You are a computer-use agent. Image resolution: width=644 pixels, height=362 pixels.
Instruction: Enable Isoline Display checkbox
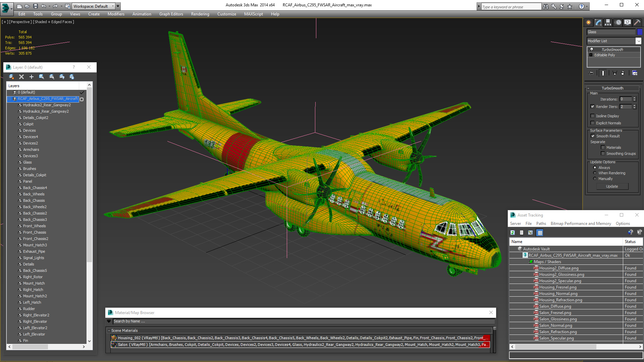click(592, 116)
